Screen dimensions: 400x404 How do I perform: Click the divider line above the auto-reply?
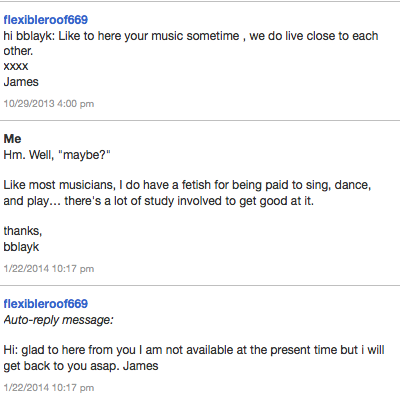pos(200,285)
